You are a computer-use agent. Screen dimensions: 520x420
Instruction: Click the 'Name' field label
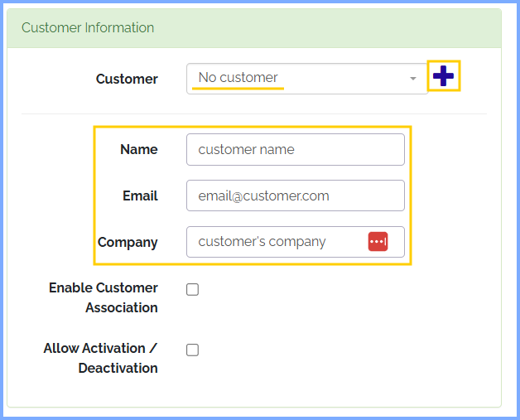[x=138, y=150]
